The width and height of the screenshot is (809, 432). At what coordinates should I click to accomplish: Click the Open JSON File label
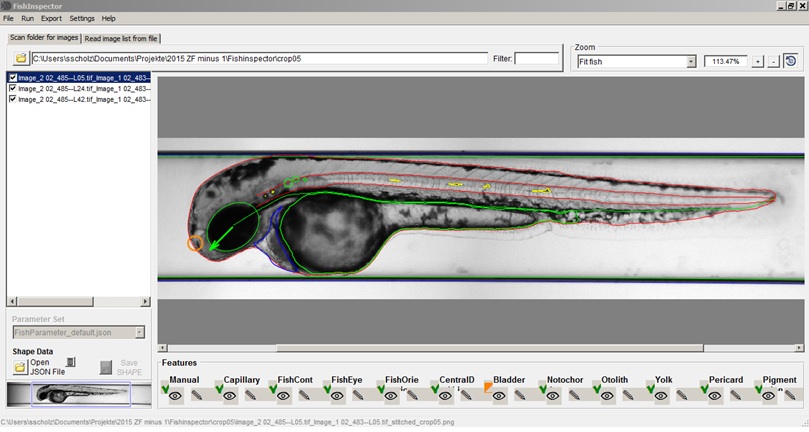[47, 367]
